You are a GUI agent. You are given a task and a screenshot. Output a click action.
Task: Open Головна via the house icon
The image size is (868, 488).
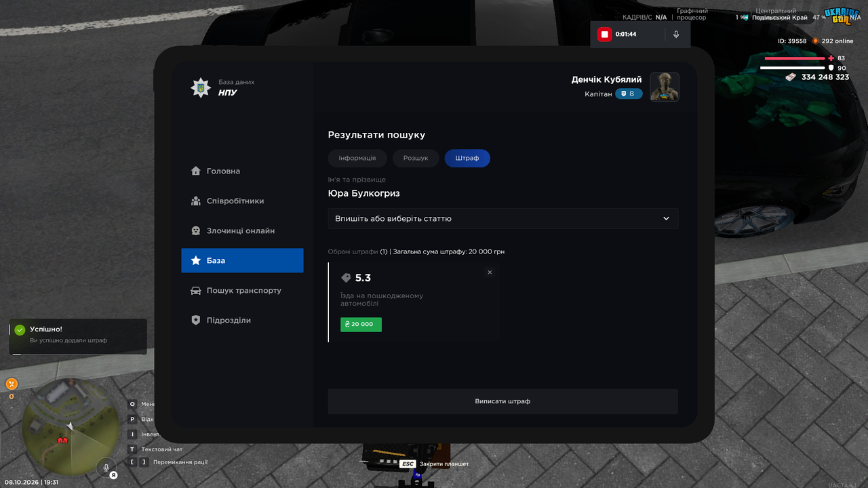coord(196,171)
